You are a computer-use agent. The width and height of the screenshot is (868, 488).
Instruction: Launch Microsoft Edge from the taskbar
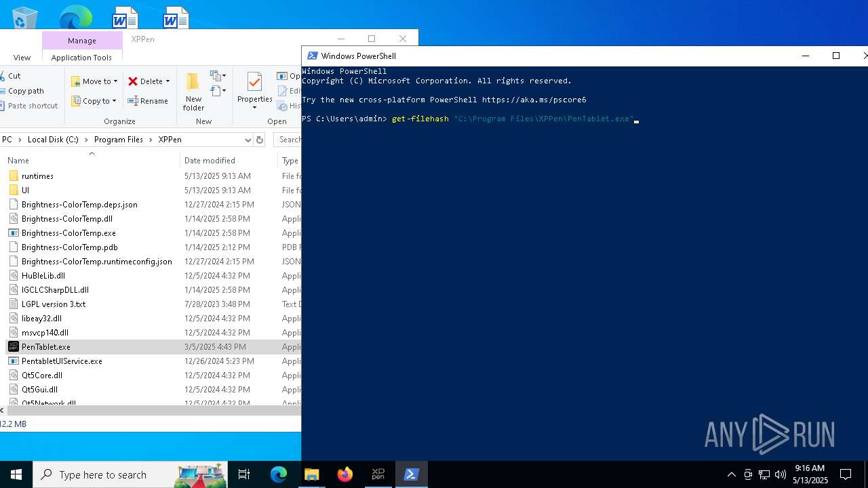(279, 474)
